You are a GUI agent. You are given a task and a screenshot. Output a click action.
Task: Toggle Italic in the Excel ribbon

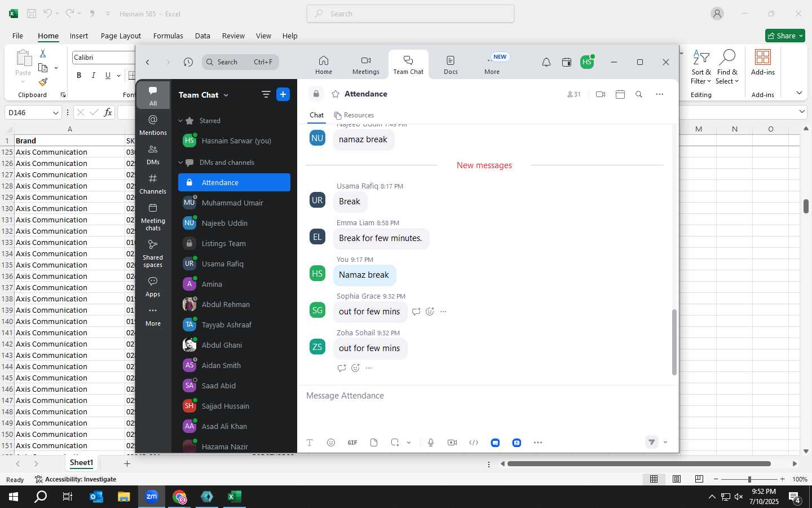click(x=93, y=76)
